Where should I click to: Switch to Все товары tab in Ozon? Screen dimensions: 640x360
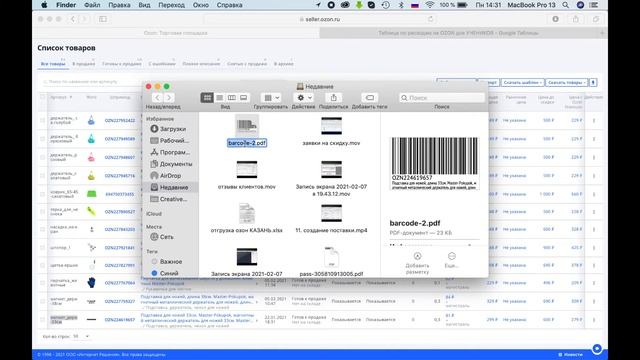(53, 64)
